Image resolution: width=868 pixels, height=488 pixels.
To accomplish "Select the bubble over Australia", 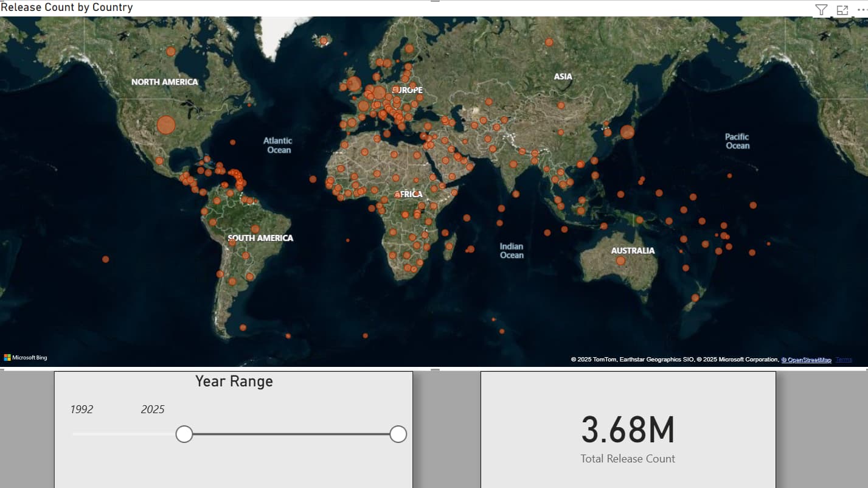I will pos(620,260).
